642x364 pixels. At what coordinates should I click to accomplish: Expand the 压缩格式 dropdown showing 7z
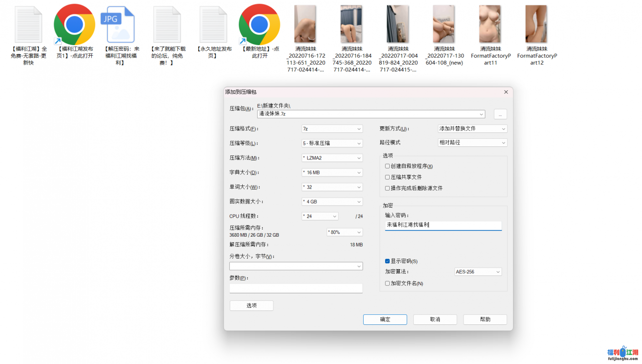tap(332, 129)
